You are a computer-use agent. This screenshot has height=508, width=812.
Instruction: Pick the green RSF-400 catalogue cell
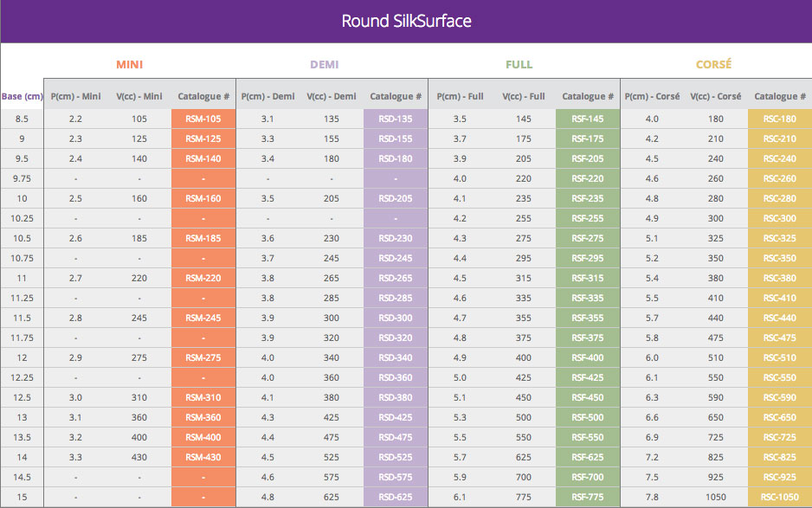588,357
